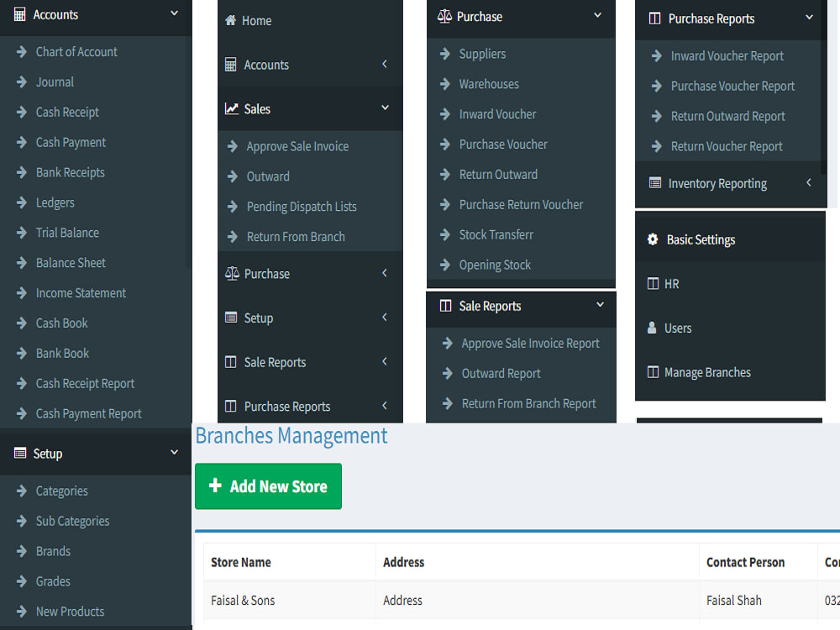This screenshot has height=630, width=840.
Task: Click the Setup list icon in left sidebar
Action: [20, 454]
